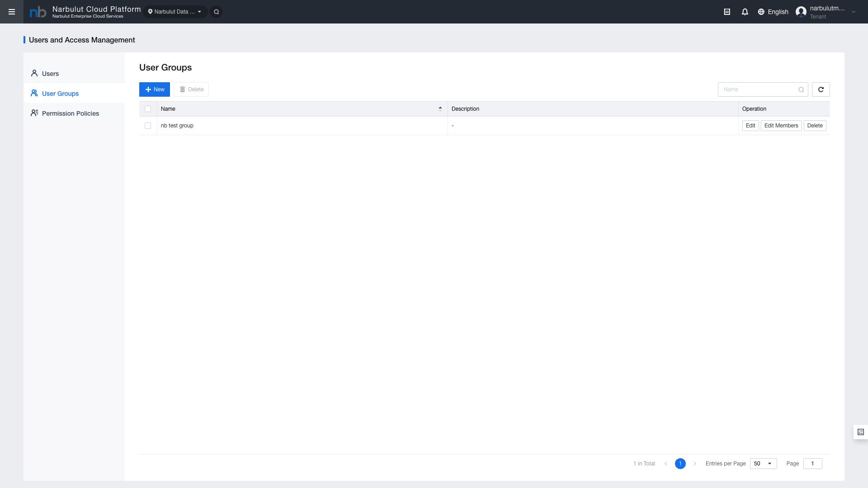Open the notifications bell
868x488 pixels.
coord(745,12)
